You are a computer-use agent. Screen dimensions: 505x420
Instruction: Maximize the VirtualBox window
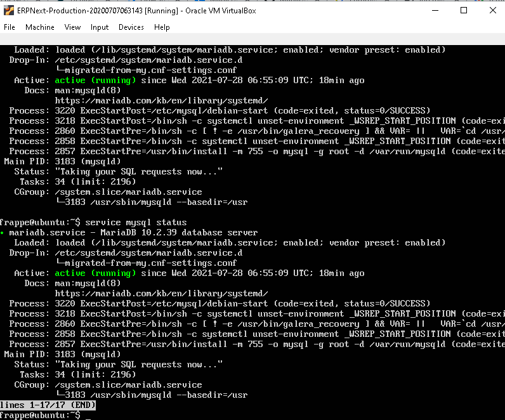point(464,10)
